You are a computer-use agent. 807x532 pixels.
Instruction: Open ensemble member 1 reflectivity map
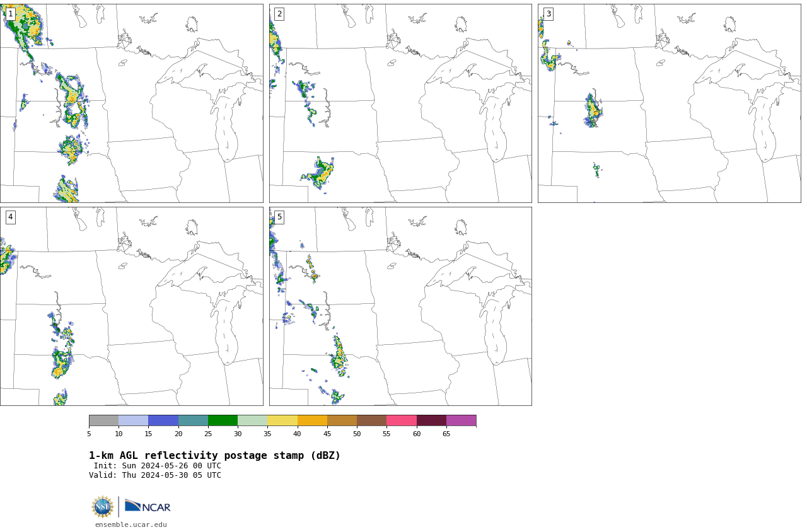tap(131, 103)
